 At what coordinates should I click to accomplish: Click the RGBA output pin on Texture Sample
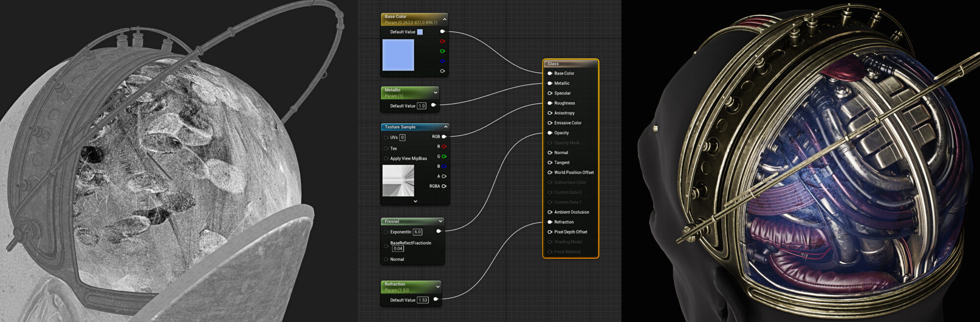click(444, 186)
